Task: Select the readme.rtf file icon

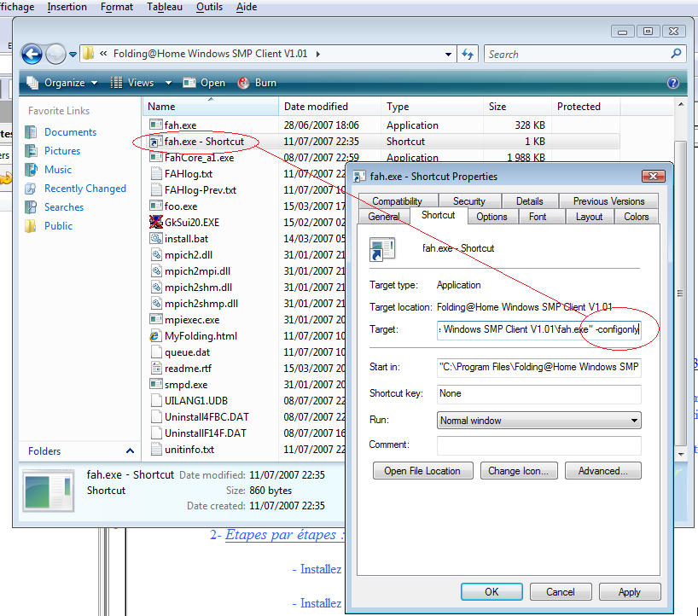Action: (x=156, y=368)
